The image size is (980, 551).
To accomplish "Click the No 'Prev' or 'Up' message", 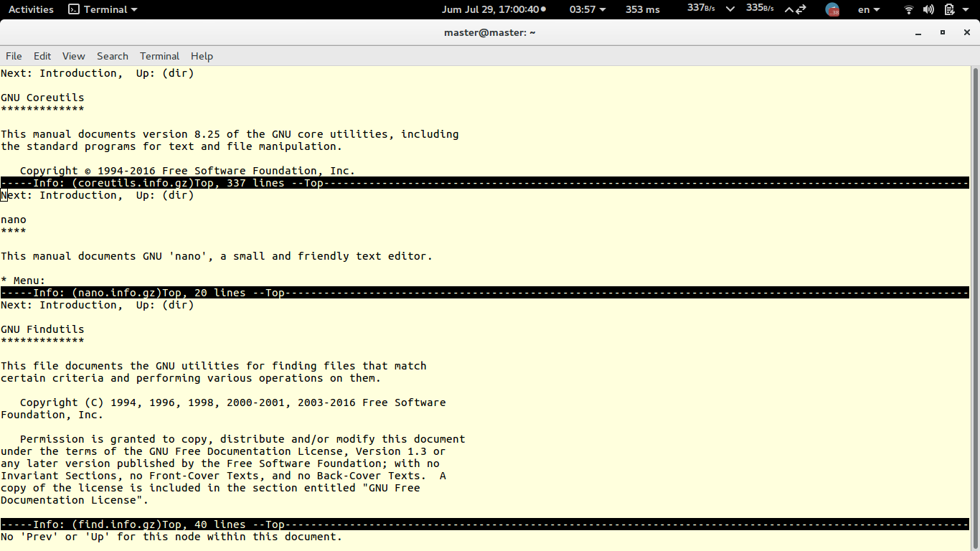I will [171, 537].
